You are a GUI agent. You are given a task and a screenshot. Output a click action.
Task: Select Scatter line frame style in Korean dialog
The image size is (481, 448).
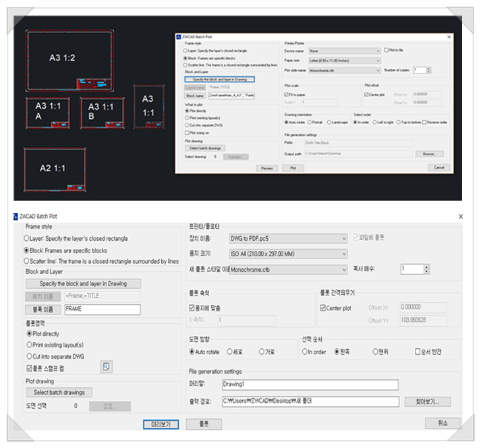[101, 261]
